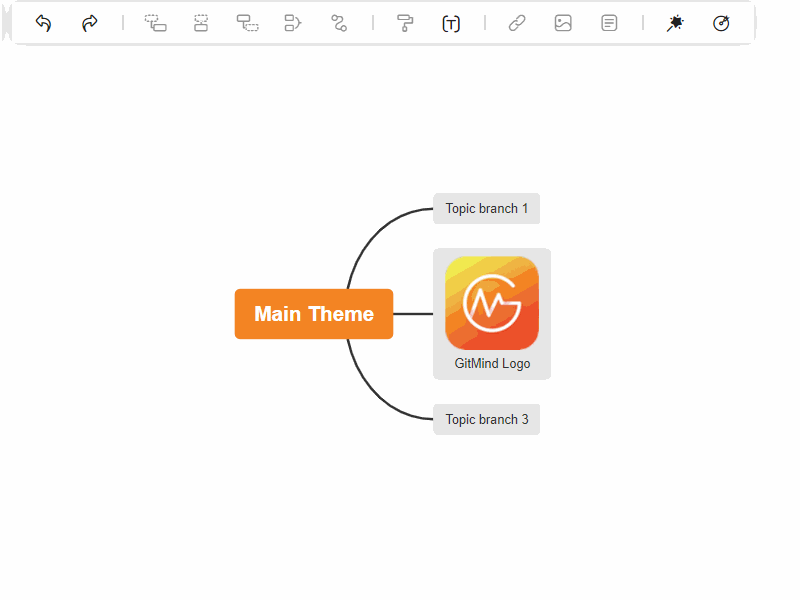This screenshot has width=800, height=600.
Task: Click the circular target icon in toolbar
Action: [x=721, y=23]
